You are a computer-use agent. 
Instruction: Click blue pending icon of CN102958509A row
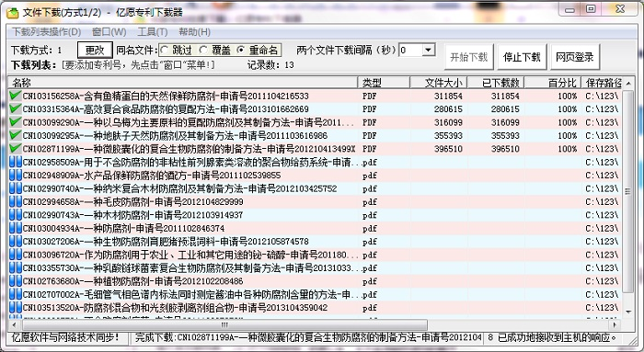[16, 162]
